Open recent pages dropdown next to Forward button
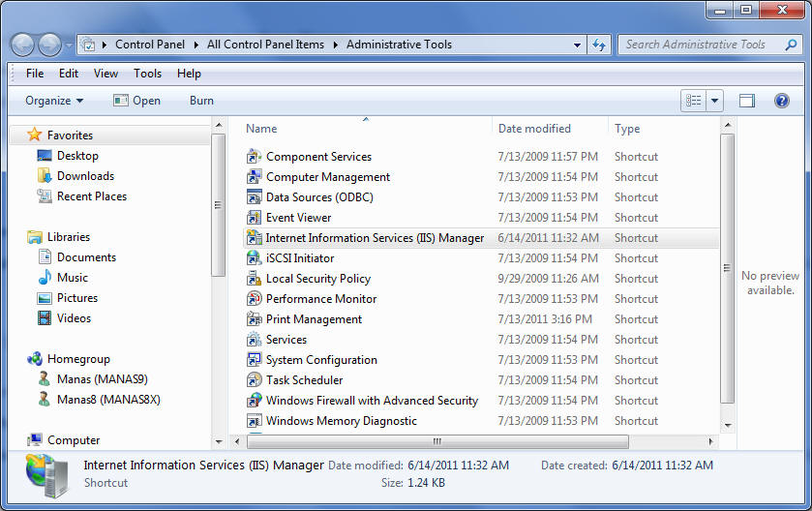The width and height of the screenshot is (812, 511). point(69,45)
